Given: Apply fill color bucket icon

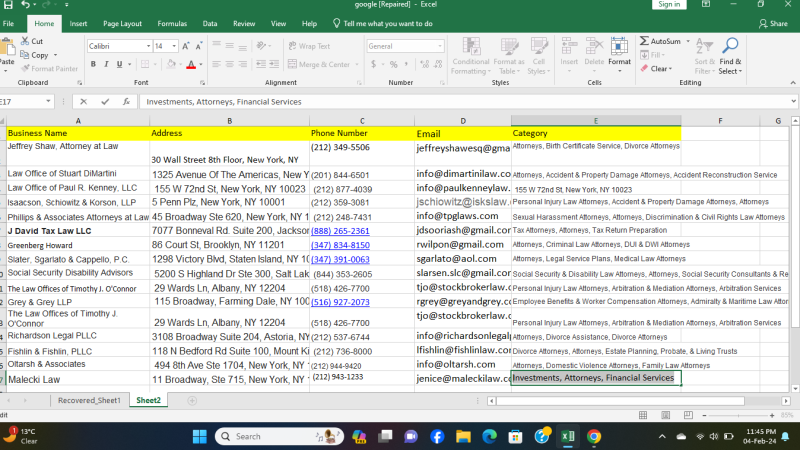Looking at the screenshot, I should click(171, 64).
